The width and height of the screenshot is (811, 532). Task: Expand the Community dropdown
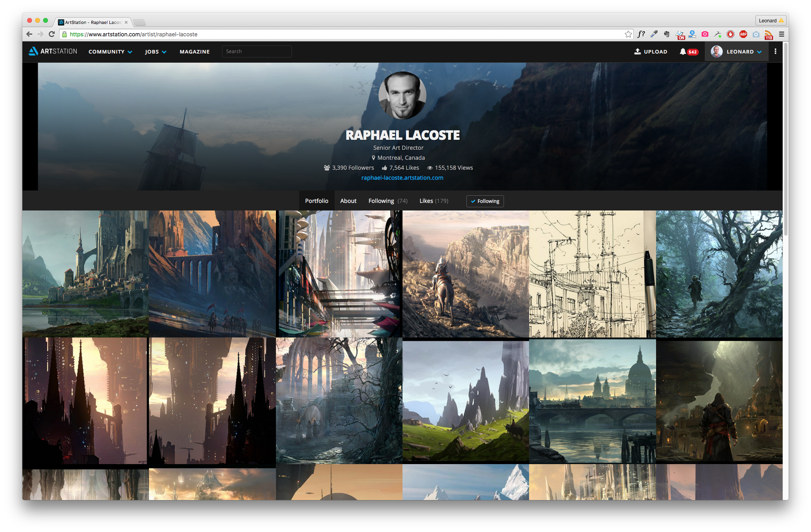coord(110,52)
